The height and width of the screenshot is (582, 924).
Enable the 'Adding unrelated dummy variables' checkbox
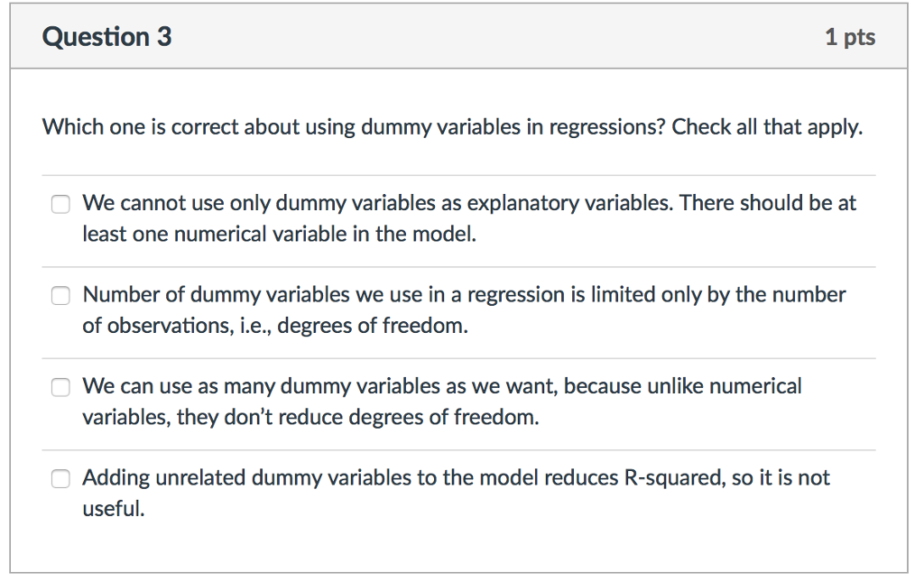click(60, 479)
